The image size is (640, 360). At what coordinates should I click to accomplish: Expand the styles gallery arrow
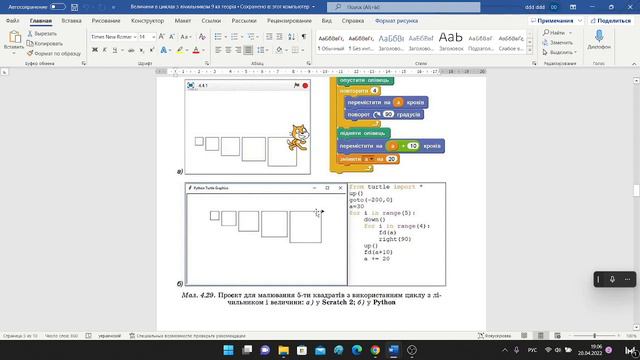(530, 51)
